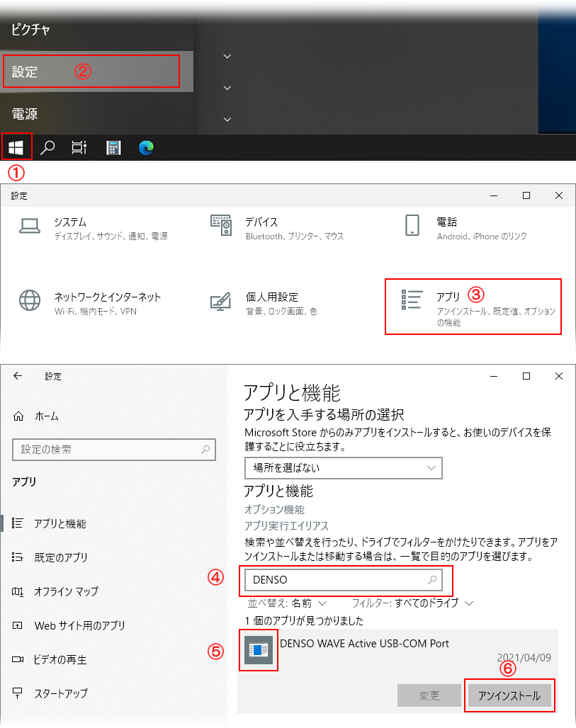Open taskbar search magnifier icon
Viewport: 576px width, 728px height.
[47, 147]
